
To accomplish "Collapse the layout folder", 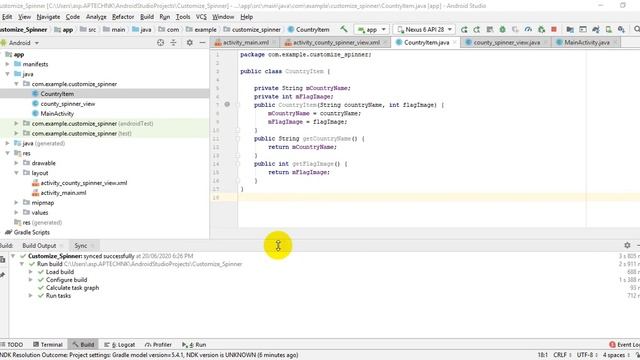I will click(16, 173).
